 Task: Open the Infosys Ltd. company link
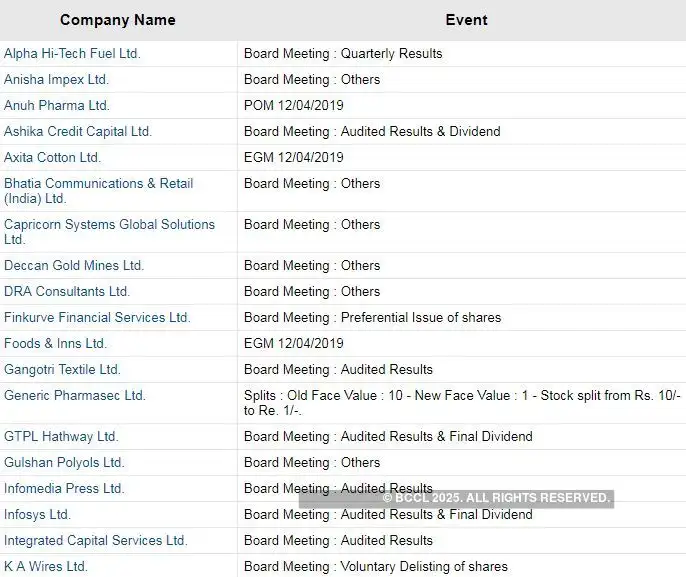coord(37,514)
